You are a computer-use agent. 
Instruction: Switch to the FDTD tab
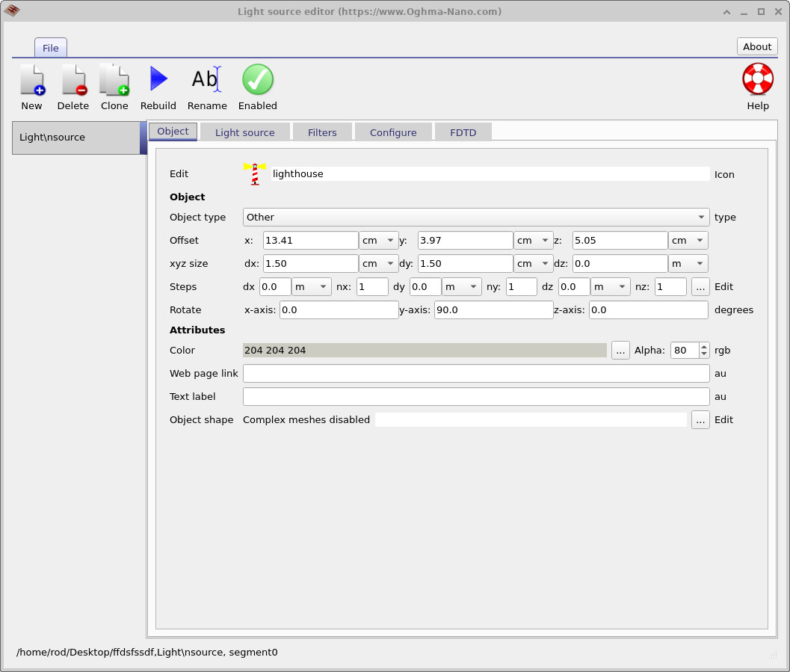coord(463,132)
